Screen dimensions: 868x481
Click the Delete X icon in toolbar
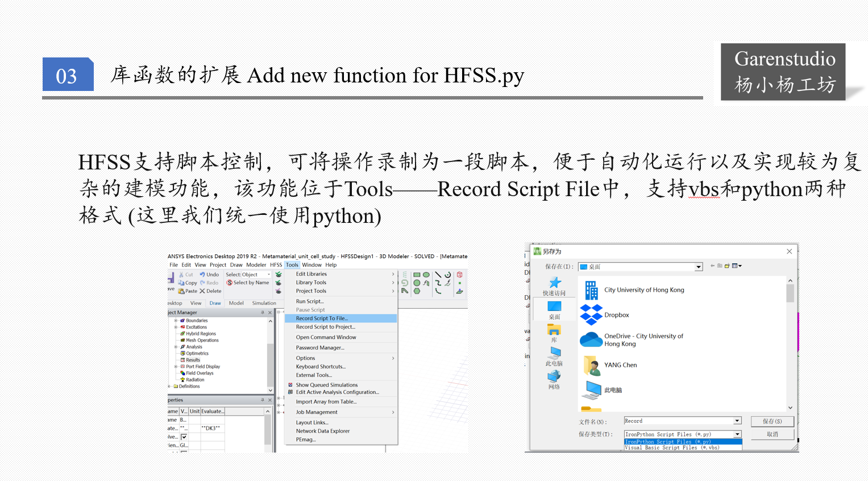pos(202,291)
